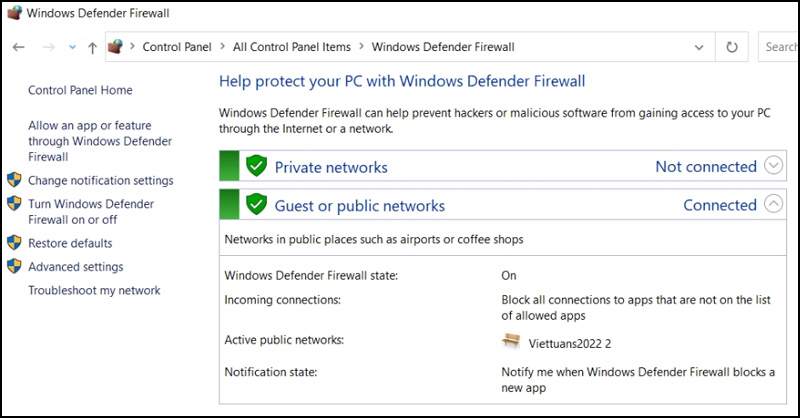The image size is (800, 418).
Task: Open recent locations dropdown chevron
Action: click(x=72, y=47)
